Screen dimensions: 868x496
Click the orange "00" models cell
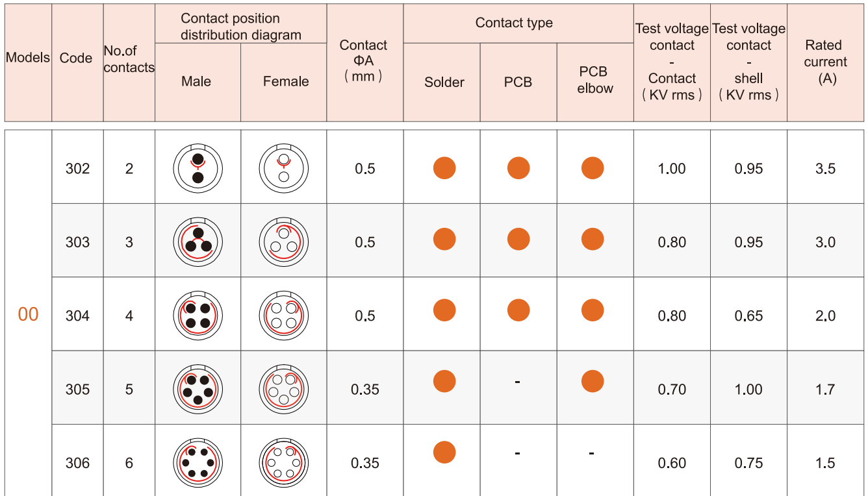point(28,315)
